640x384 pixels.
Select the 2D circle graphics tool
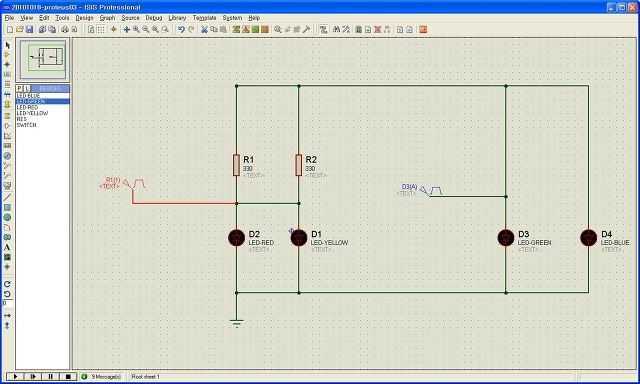(x=7, y=218)
